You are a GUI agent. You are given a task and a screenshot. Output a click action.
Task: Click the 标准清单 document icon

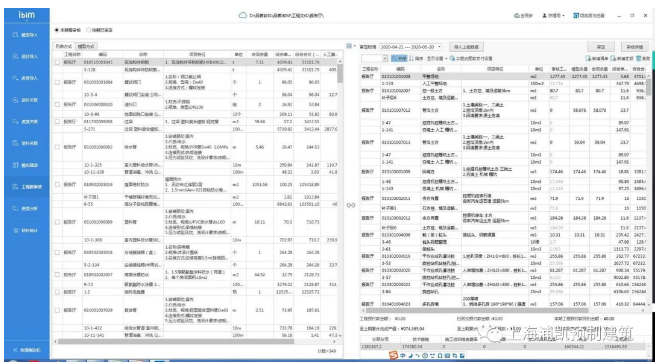(x=588, y=58)
